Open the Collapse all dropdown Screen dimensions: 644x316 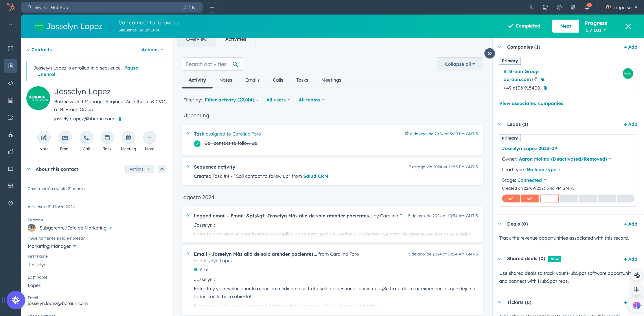(x=460, y=64)
